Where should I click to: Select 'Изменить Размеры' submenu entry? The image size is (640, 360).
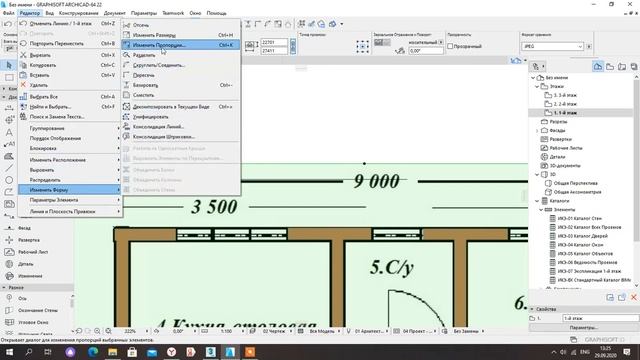[180, 35]
